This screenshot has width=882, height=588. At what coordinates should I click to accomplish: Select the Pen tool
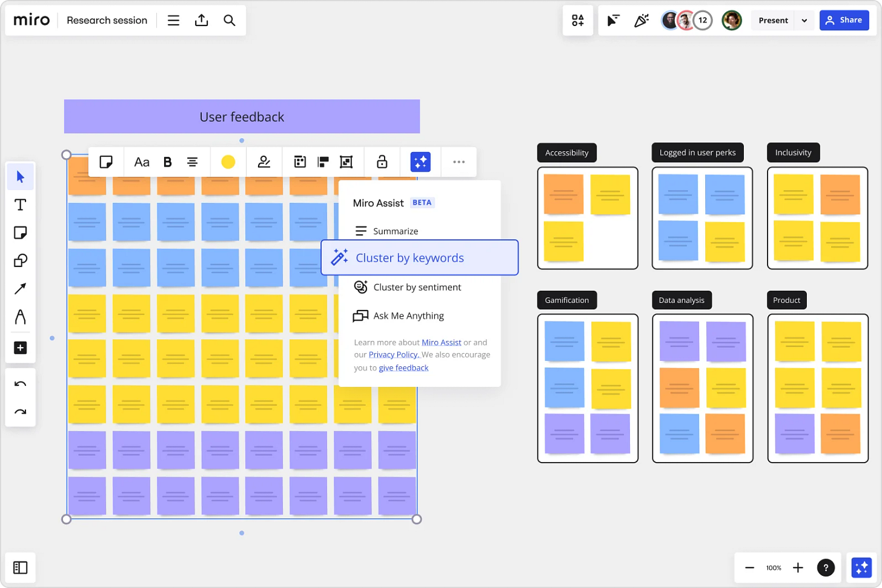(x=21, y=317)
